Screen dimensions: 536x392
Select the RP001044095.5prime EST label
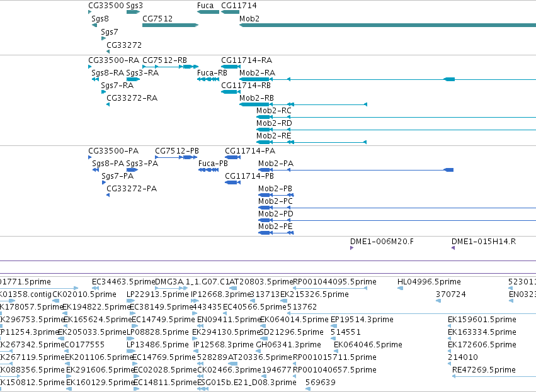335,282
